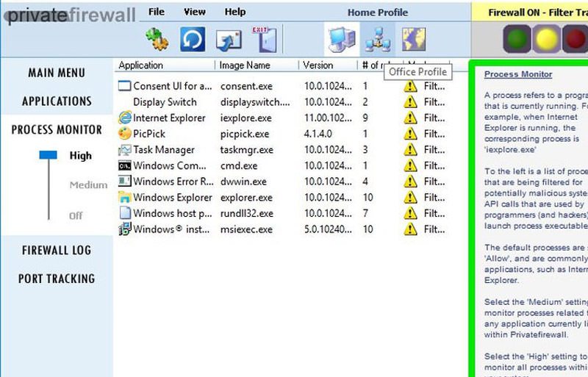Select the Display Switch row
The image size is (588, 377).
[x=282, y=102]
